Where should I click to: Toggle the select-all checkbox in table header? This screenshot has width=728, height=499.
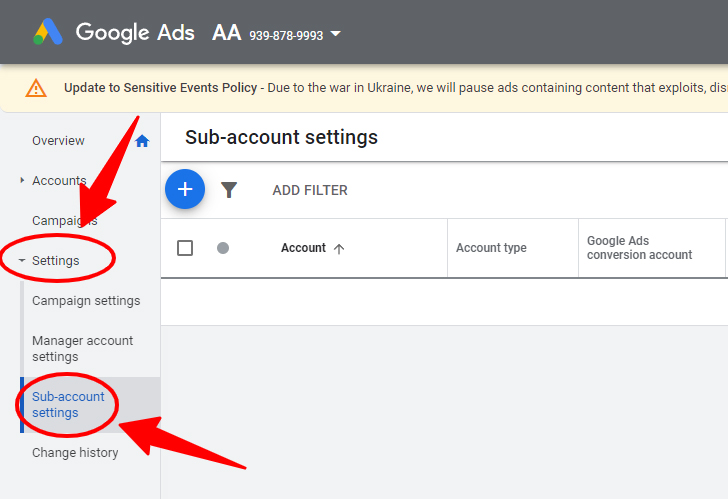185,248
